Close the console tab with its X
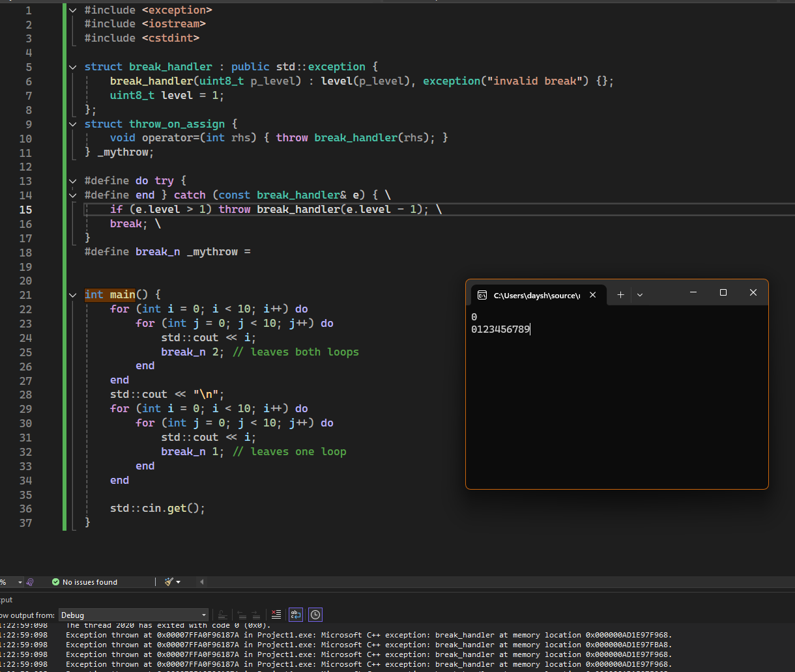 tap(592, 295)
